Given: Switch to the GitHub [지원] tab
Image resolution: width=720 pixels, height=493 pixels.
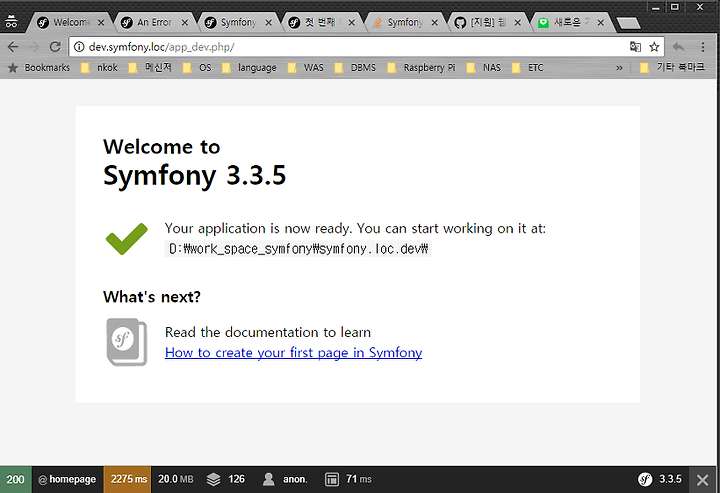Looking at the screenshot, I should click(487, 22).
